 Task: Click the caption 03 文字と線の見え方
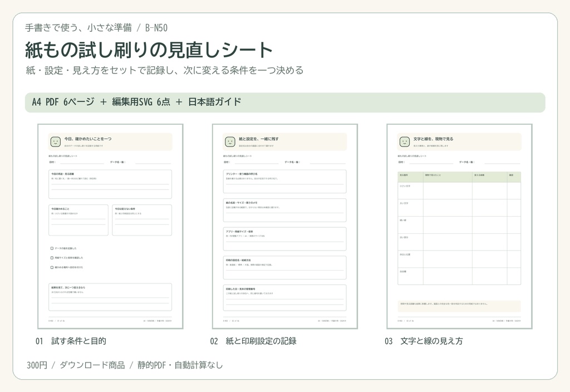424,341
